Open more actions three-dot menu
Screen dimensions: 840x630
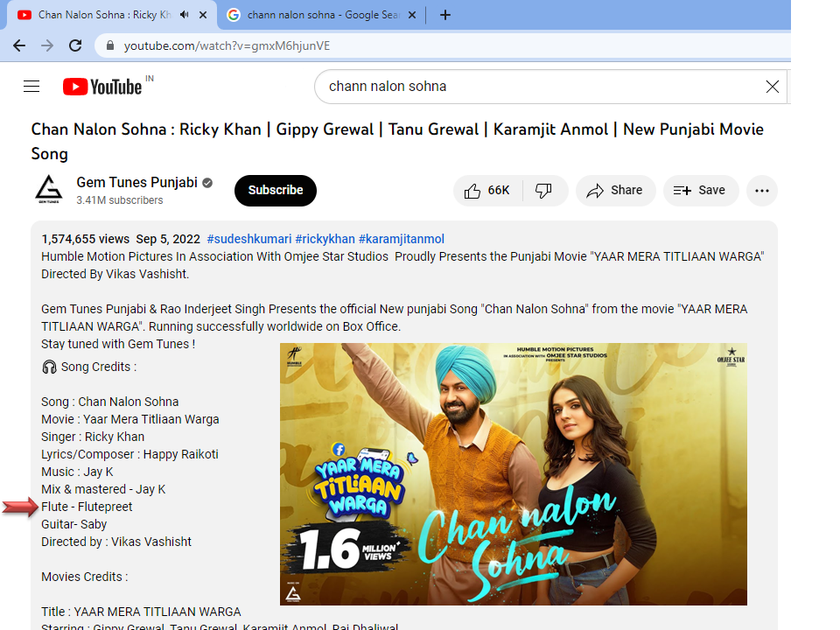click(761, 191)
